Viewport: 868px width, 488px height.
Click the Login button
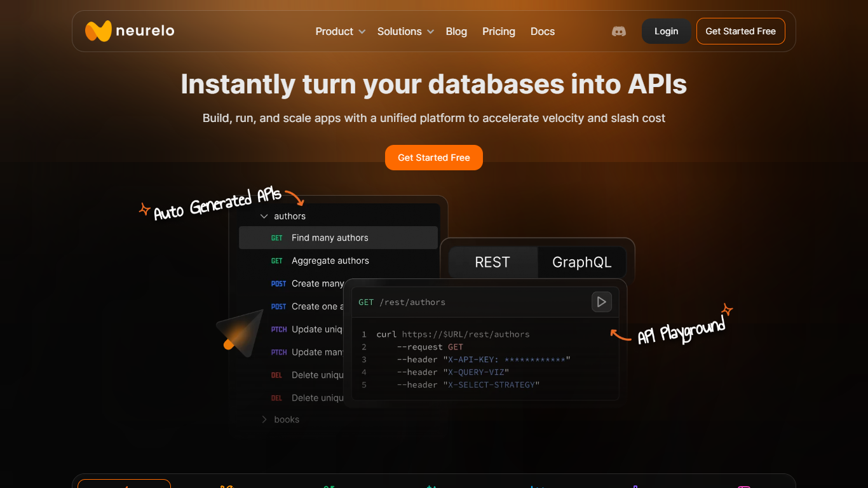(x=666, y=31)
